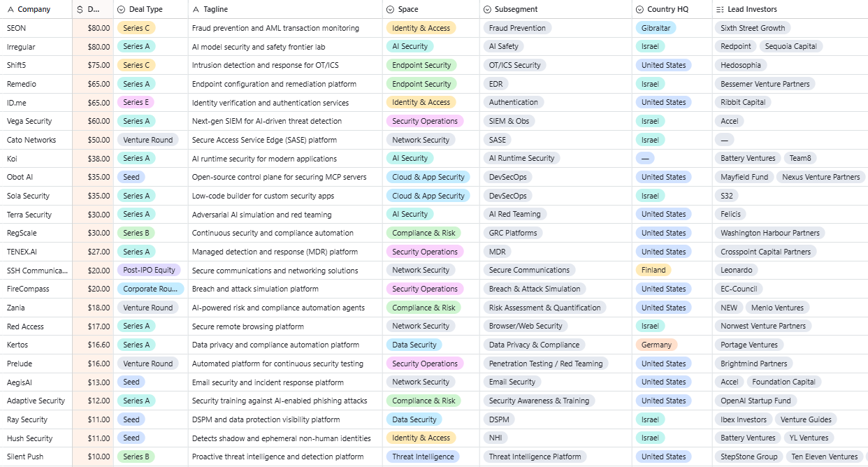Click the Series C tag in Shift5 row
The image size is (868, 467).
[136, 65]
